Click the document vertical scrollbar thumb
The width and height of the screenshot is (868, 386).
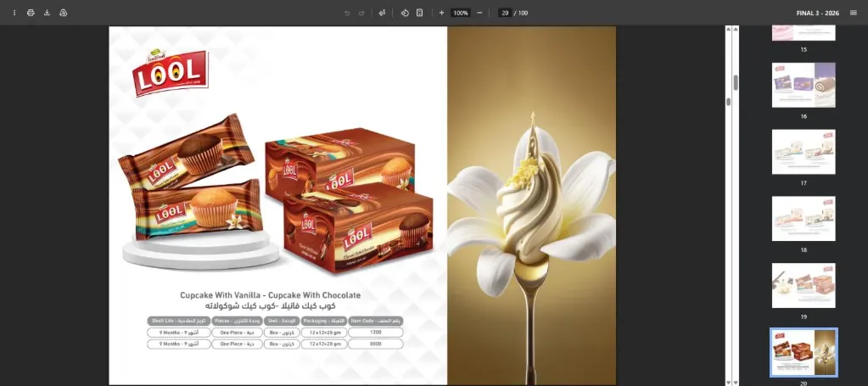point(729,102)
